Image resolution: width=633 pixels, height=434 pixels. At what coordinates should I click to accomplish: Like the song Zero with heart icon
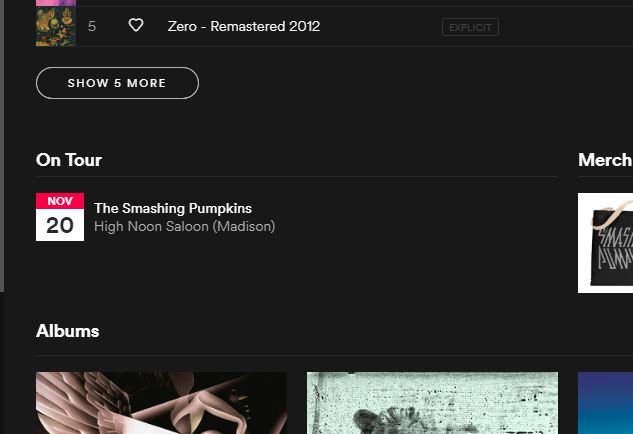coord(136,26)
